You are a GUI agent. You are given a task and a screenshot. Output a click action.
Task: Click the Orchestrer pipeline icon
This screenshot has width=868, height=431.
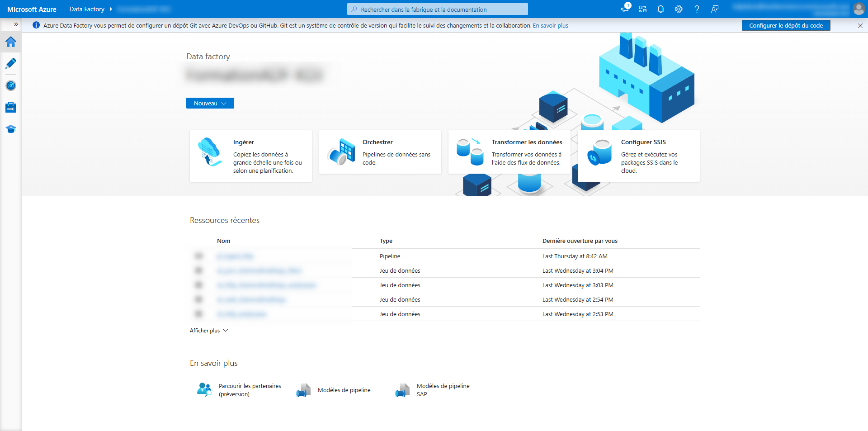[x=341, y=152]
